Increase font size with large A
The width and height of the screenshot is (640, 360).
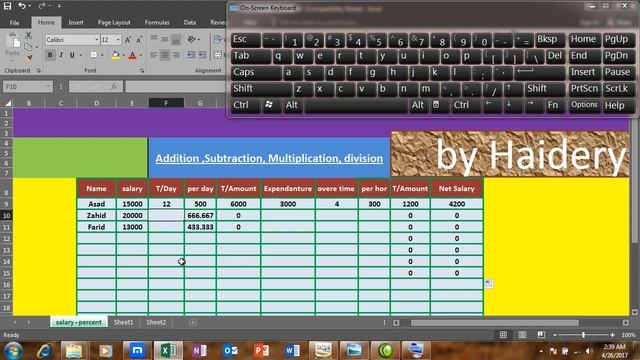tap(128, 40)
